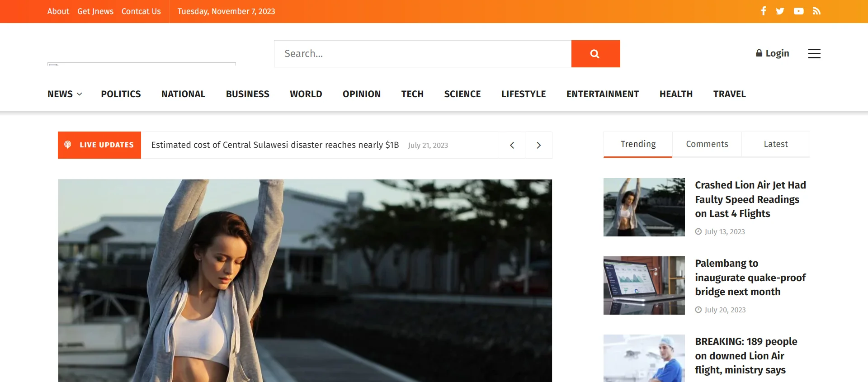
Task: Click the July 13, 2023 post date
Action: point(725,231)
